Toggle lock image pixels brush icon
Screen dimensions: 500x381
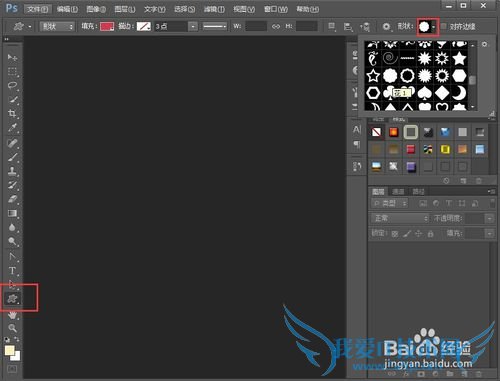tap(407, 234)
